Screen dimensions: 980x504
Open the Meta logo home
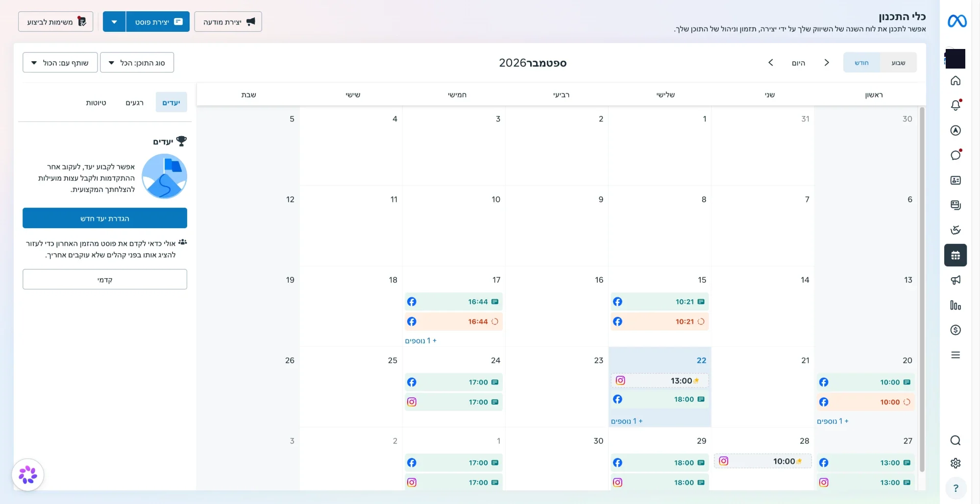pyautogui.click(x=956, y=21)
